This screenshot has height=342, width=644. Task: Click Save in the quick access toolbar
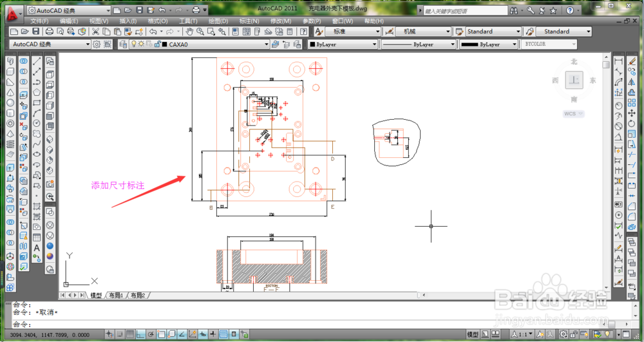140,10
